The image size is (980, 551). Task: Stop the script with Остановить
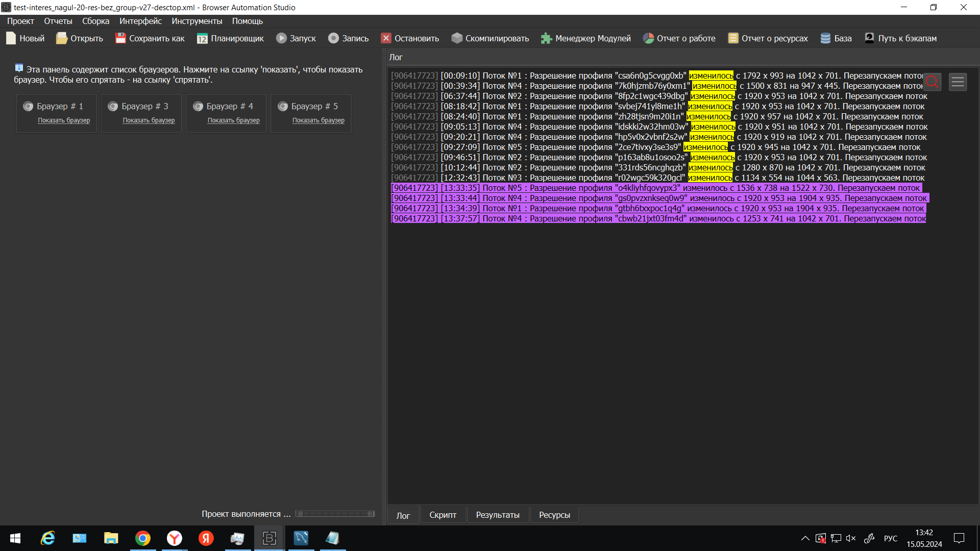click(x=386, y=38)
